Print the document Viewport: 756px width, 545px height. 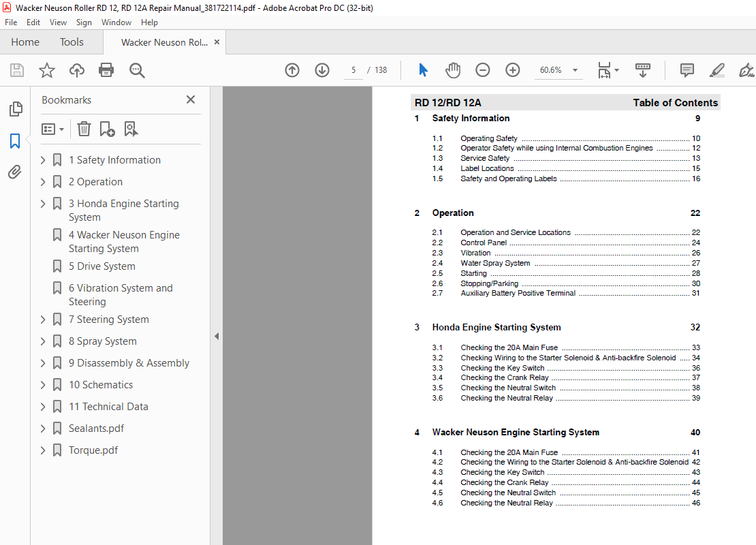[106, 70]
